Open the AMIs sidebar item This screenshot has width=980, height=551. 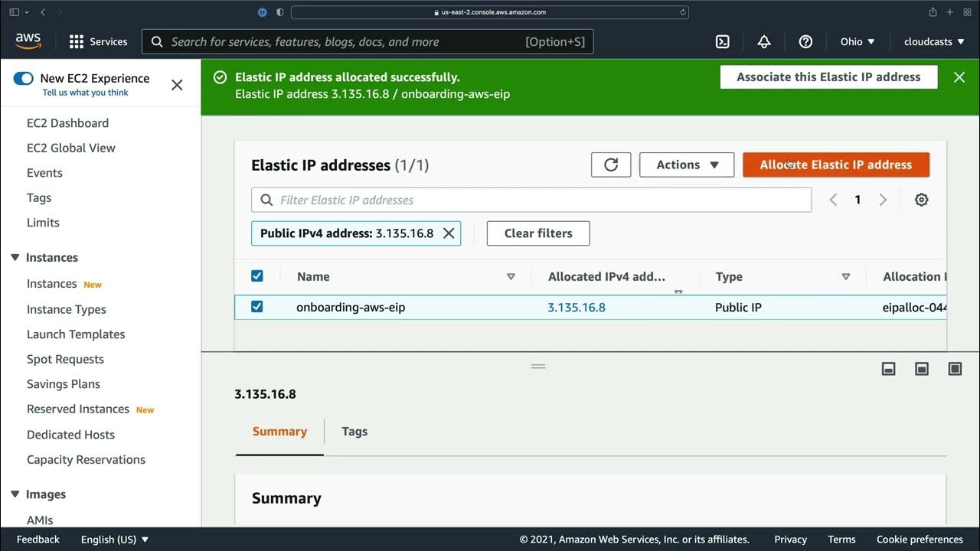(x=40, y=520)
